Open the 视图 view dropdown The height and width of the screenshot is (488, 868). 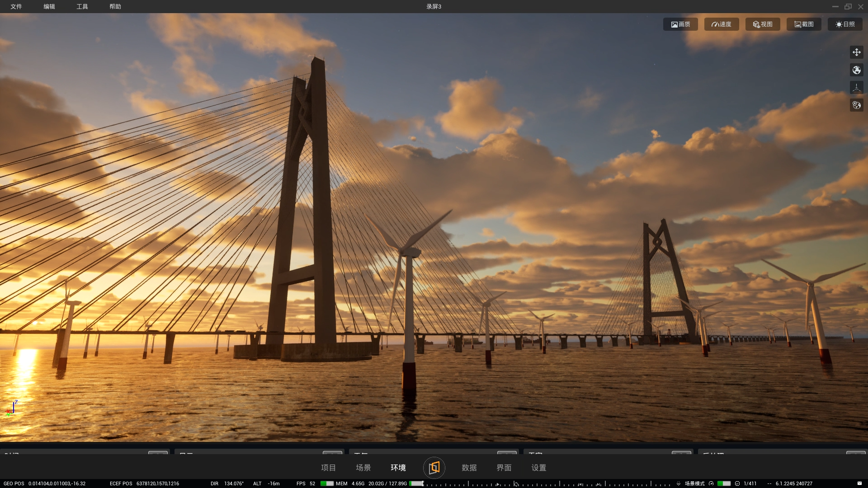763,24
